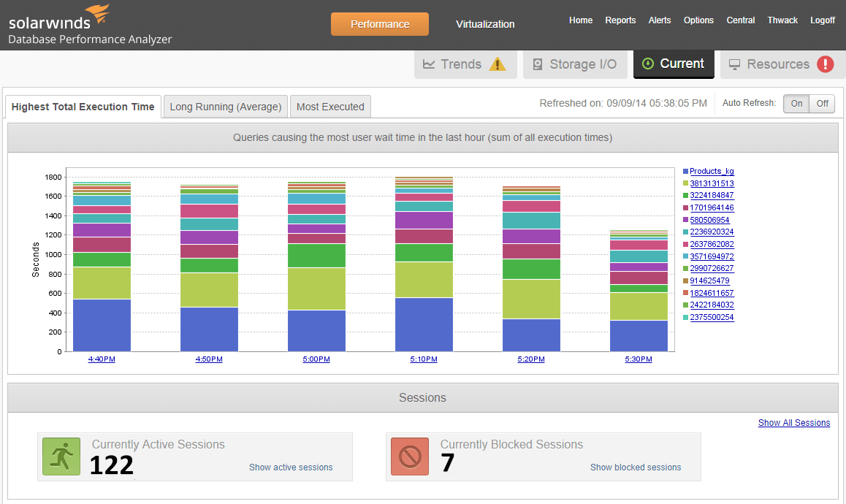Click Show All Sessions
This screenshot has height=504, width=846.
point(793,422)
